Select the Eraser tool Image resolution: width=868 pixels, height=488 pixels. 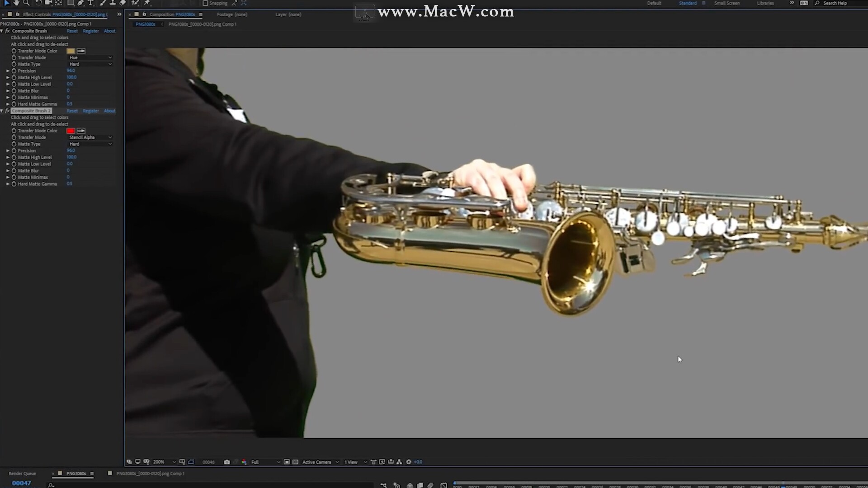(123, 3)
